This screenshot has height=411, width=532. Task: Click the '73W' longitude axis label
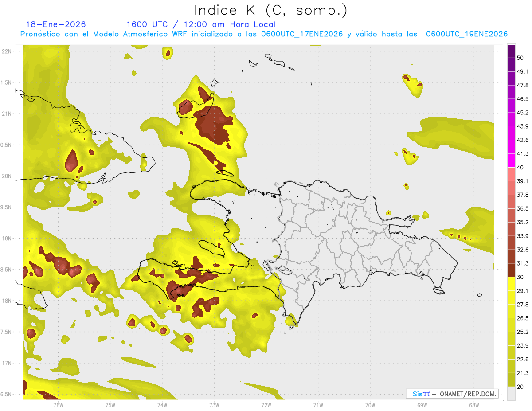214,405
